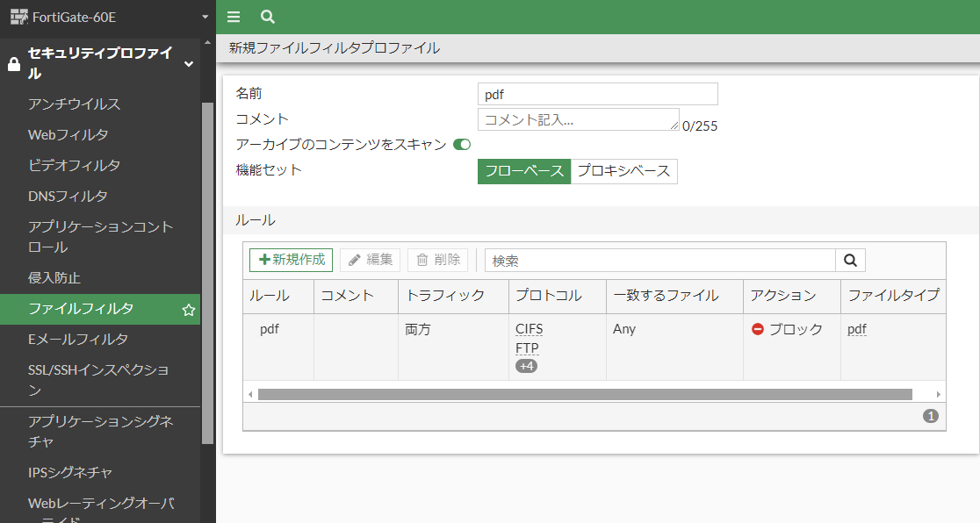980x523 pixels.
Task: Open SSL/SSHインスペクション menu item
Action: pos(100,380)
